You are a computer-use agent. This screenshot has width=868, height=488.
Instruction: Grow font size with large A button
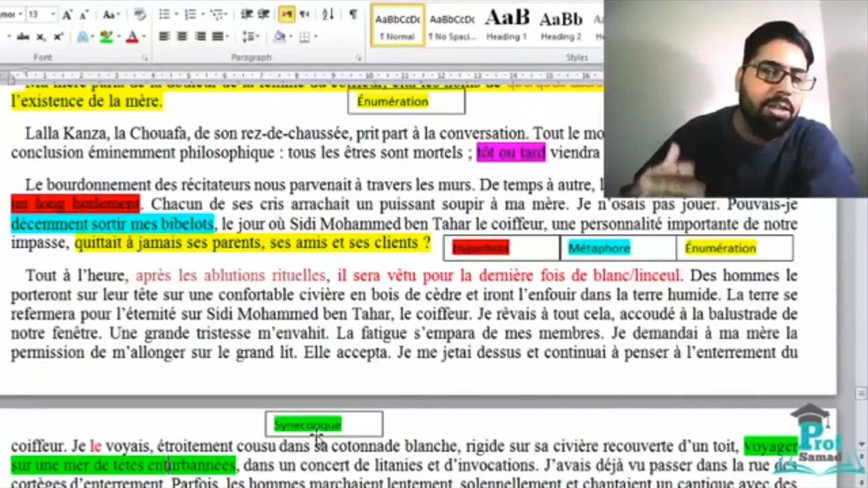click(x=67, y=14)
